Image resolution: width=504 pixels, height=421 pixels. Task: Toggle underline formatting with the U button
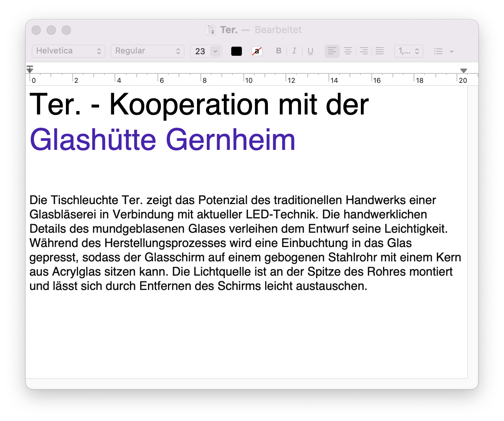[310, 51]
